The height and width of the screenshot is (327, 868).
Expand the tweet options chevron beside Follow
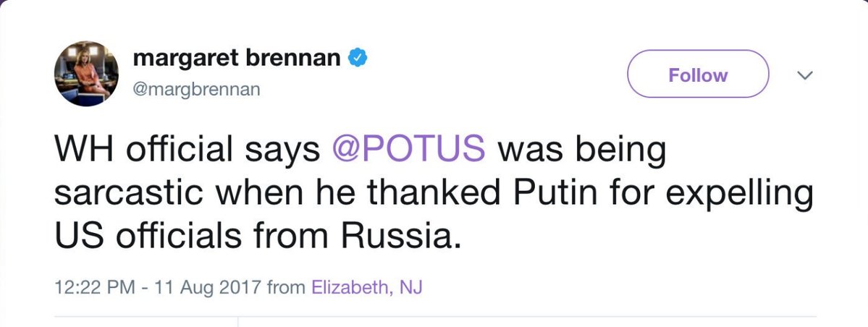805,75
